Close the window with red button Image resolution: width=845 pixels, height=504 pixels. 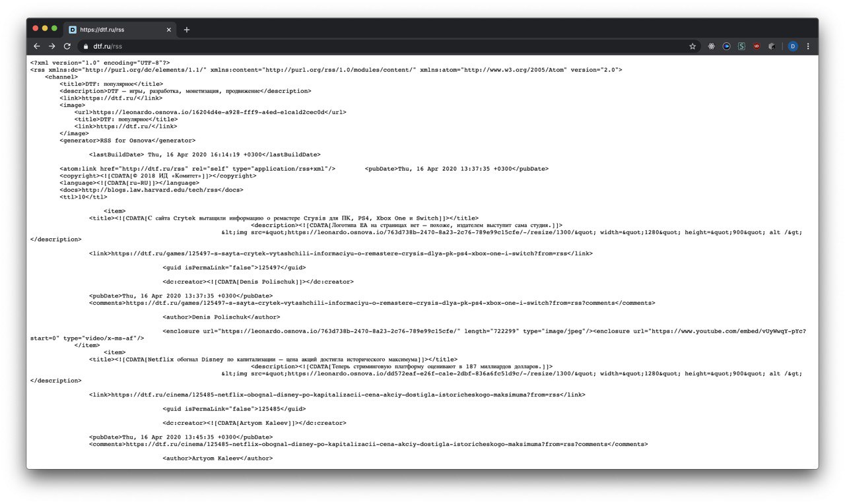pos(36,28)
